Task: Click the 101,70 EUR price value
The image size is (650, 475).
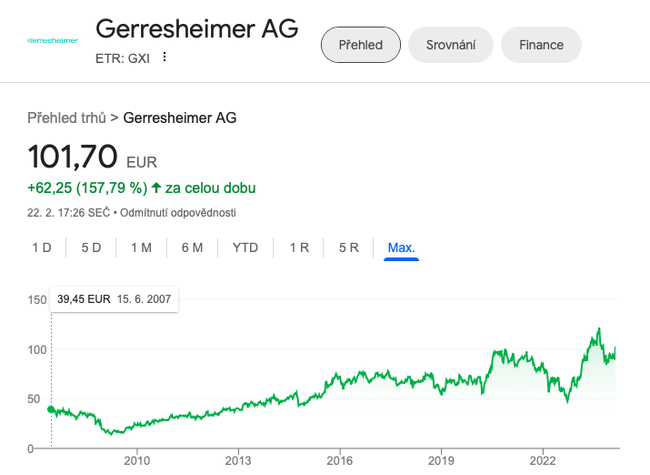Action: (73, 157)
